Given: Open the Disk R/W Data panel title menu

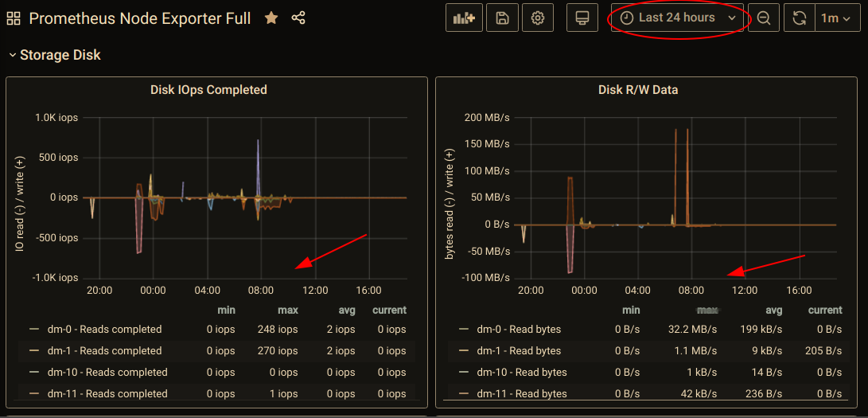Looking at the screenshot, I should click(638, 90).
